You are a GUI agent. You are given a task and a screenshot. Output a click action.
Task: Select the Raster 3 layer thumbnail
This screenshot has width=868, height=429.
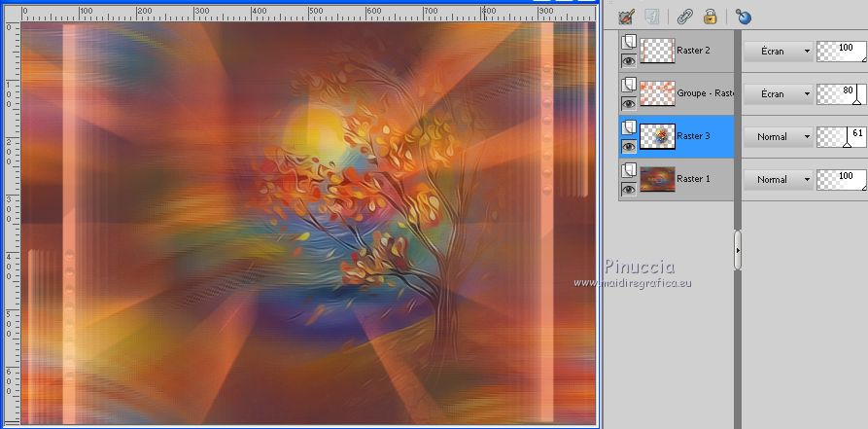coord(658,136)
